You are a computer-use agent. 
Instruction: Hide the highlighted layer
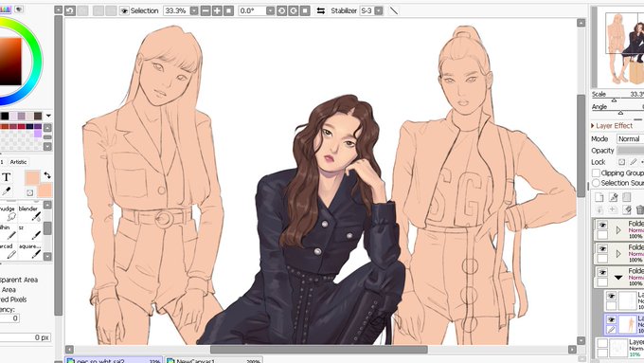coord(611,319)
